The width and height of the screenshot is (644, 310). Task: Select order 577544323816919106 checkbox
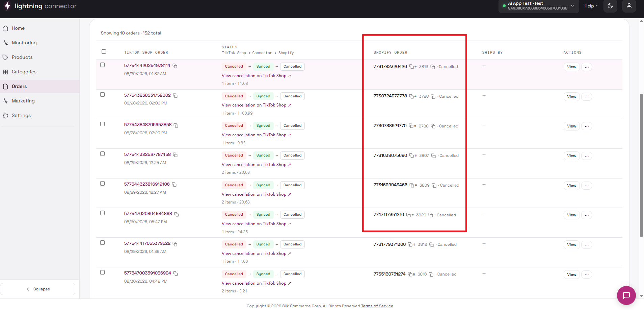pyautogui.click(x=103, y=184)
